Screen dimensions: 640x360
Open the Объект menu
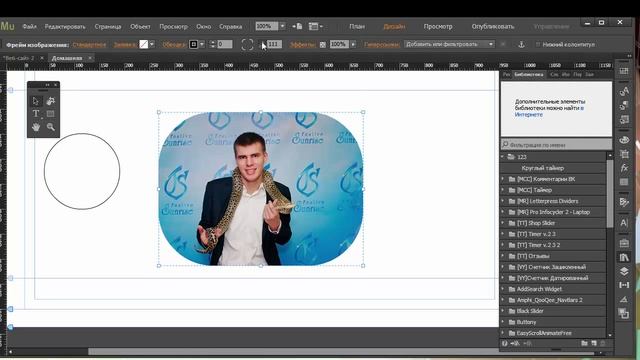(x=140, y=27)
